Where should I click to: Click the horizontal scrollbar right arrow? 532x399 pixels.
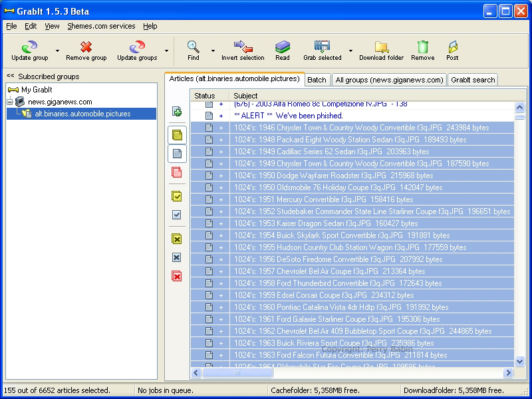(508, 372)
